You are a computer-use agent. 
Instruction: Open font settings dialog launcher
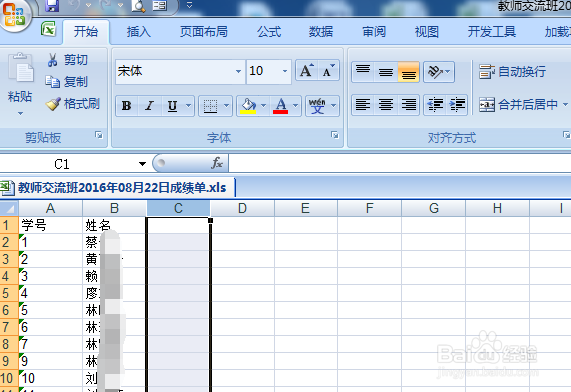point(335,135)
